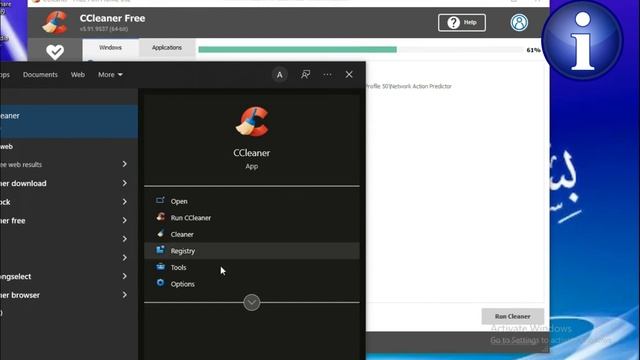Expand the 'free' suggestion arrow
This screenshot has height=360, width=640.
tap(124, 220)
